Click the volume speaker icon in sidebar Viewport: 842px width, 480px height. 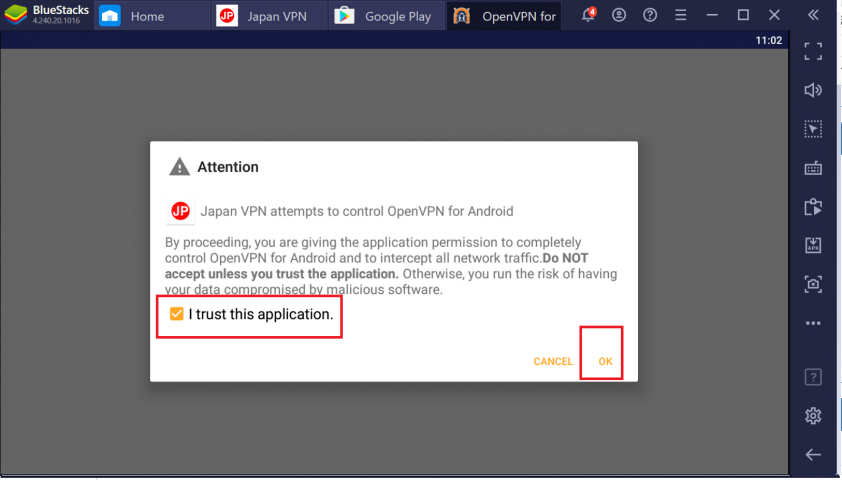pyautogui.click(x=813, y=90)
